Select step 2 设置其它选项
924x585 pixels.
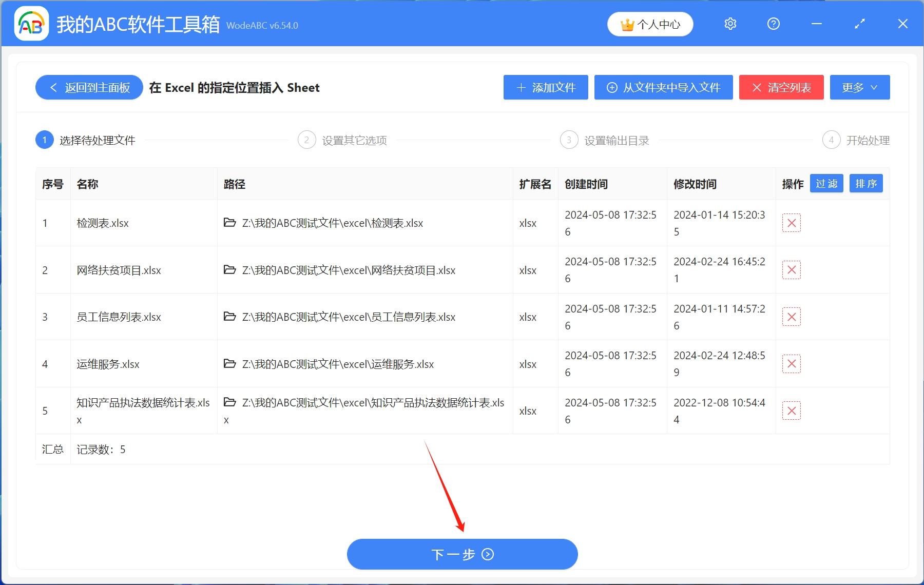pos(342,140)
